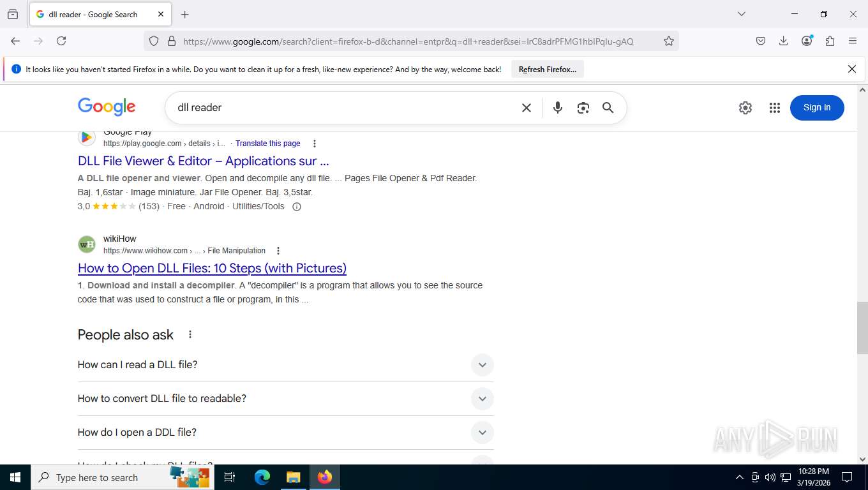This screenshot has width=868, height=490.
Task: Reload the current page
Action: (x=61, y=41)
